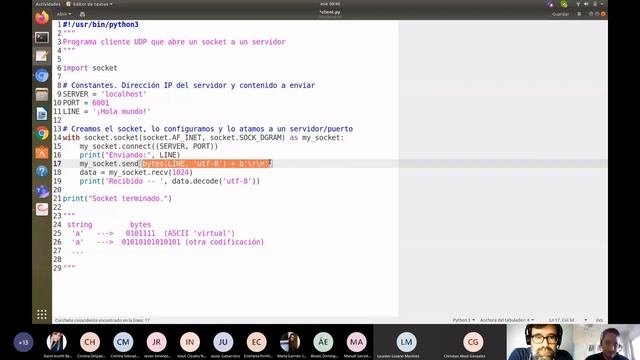The width and height of the screenshot is (640, 360).
Task: Click the my_socket.connect line
Action: 149,146
